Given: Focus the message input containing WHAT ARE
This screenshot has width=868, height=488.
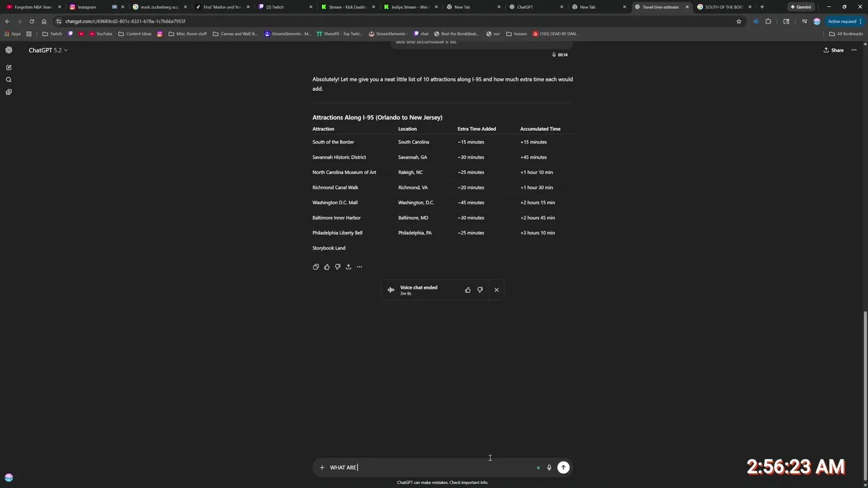Looking at the screenshot, I should coord(431,468).
